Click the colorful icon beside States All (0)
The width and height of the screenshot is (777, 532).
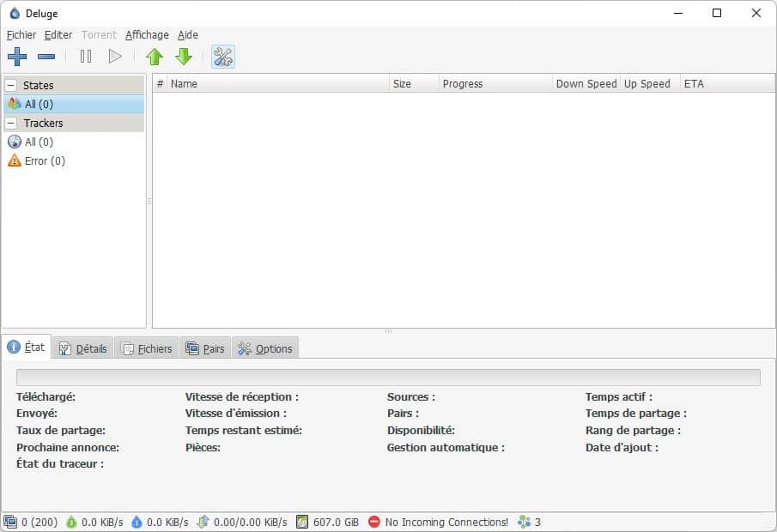point(15,104)
